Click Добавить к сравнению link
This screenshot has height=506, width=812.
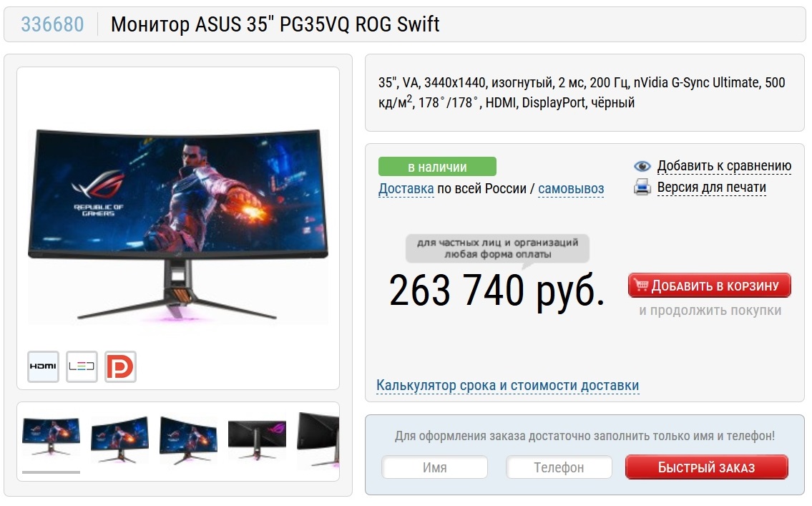(724, 166)
